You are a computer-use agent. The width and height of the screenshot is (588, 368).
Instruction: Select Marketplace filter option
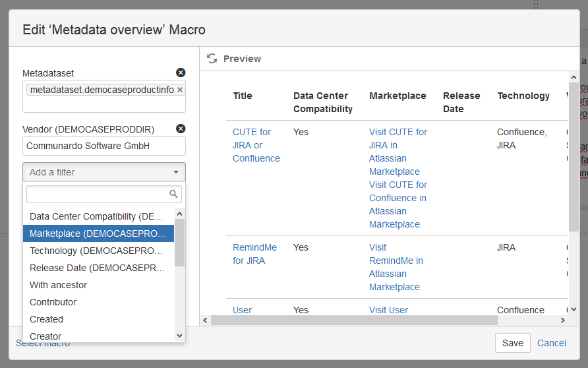pyautogui.click(x=98, y=233)
